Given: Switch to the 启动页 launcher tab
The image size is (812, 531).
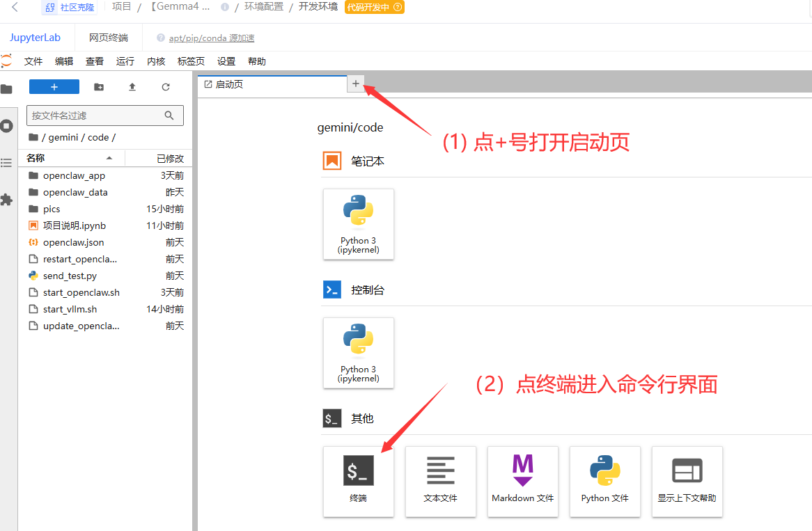Looking at the screenshot, I should point(272,84).
